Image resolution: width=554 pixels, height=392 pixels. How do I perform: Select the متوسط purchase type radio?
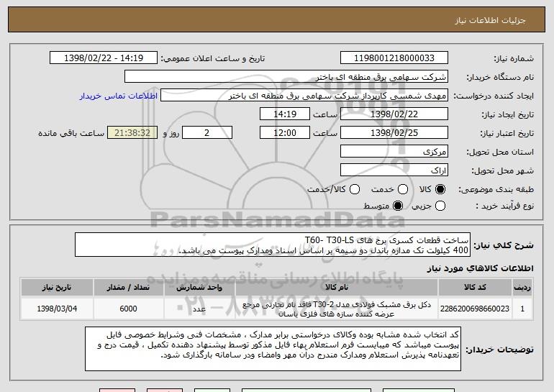coord(398,206)
